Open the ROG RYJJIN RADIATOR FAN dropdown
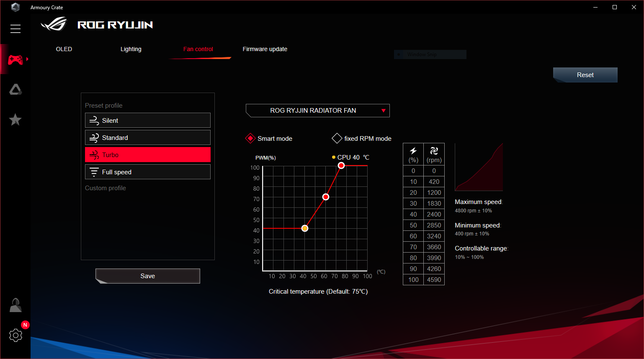This screenshot has width=644, height=359. [x=318, y=111]
